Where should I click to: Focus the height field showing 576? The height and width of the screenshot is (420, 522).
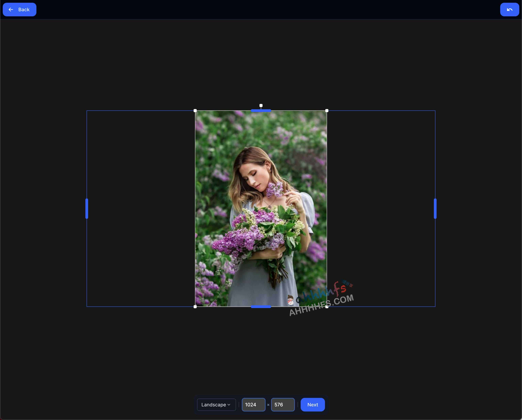pyautogui.click(x=283, y=405)
